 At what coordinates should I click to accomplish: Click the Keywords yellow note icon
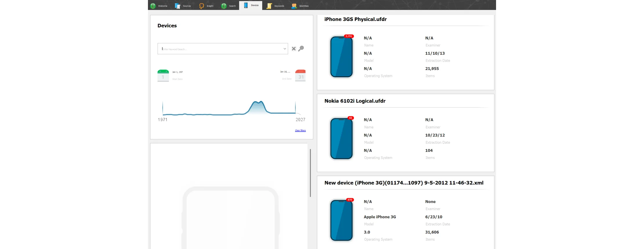269,6
